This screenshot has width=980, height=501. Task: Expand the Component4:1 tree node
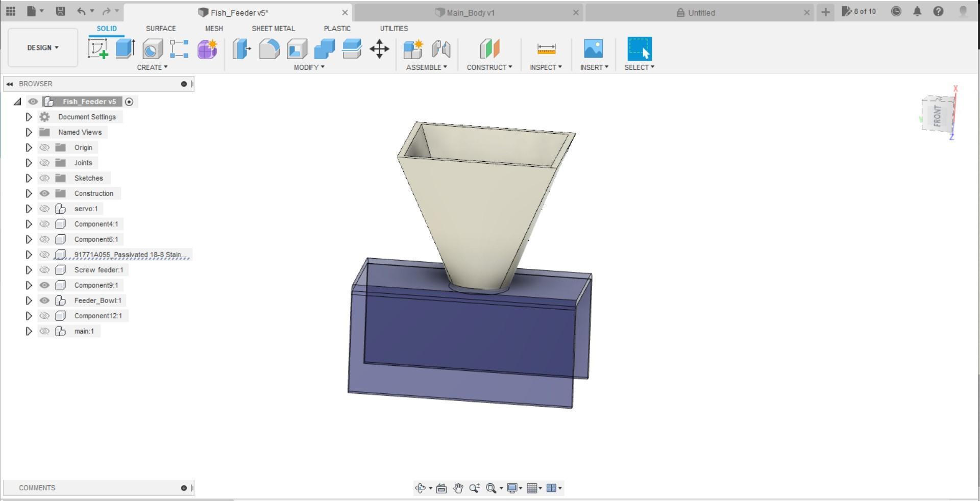29,224
